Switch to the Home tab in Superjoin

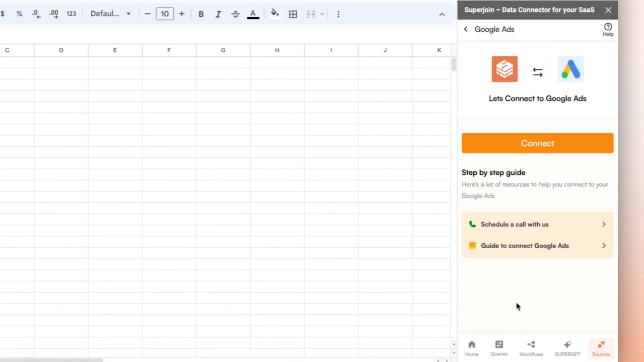(472, 348)
